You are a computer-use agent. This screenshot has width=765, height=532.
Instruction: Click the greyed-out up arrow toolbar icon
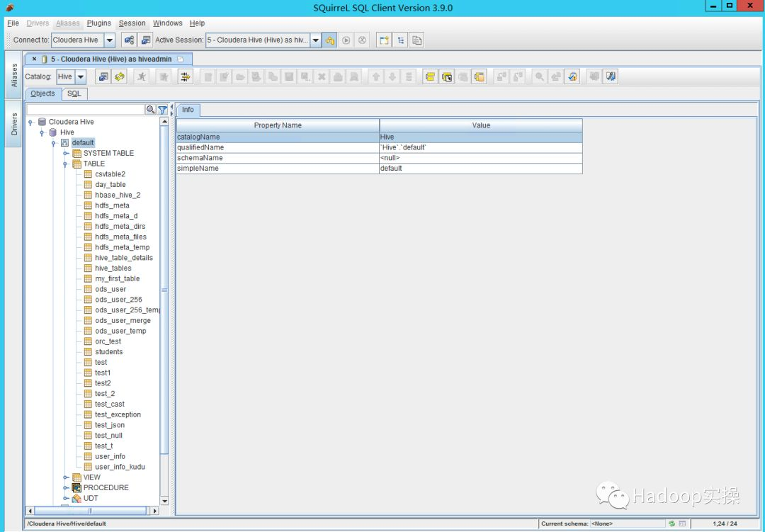click(x=375, y=77)
